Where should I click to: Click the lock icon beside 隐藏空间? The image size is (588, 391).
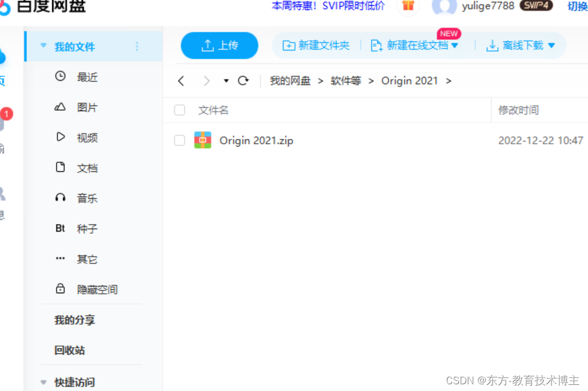pyautogui.click(x=60, y=289)
